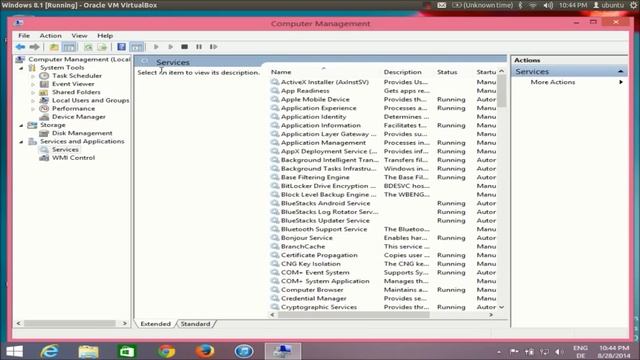Screen dimensions: 640x360
Task: Expand the Shared Folders node arrow
Action: pyautogui.click(x=33, y=92)
